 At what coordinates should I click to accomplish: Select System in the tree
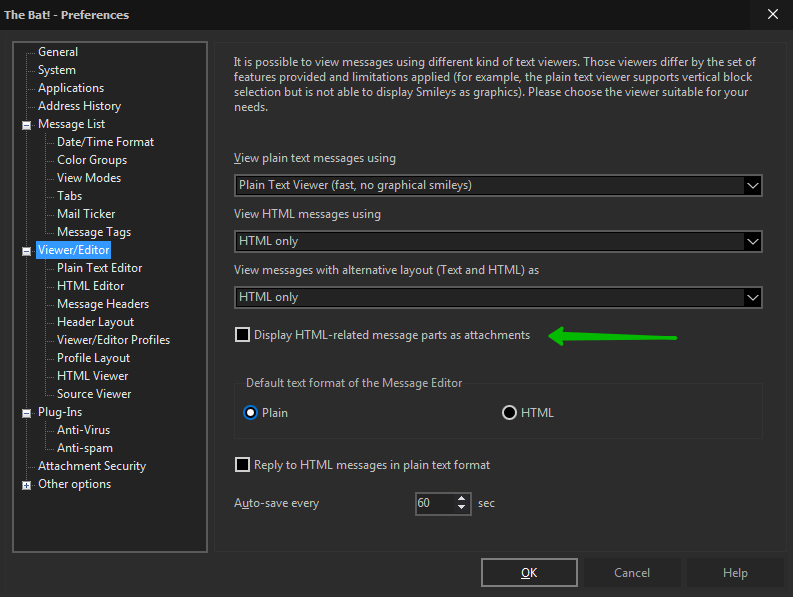point(57,70)
